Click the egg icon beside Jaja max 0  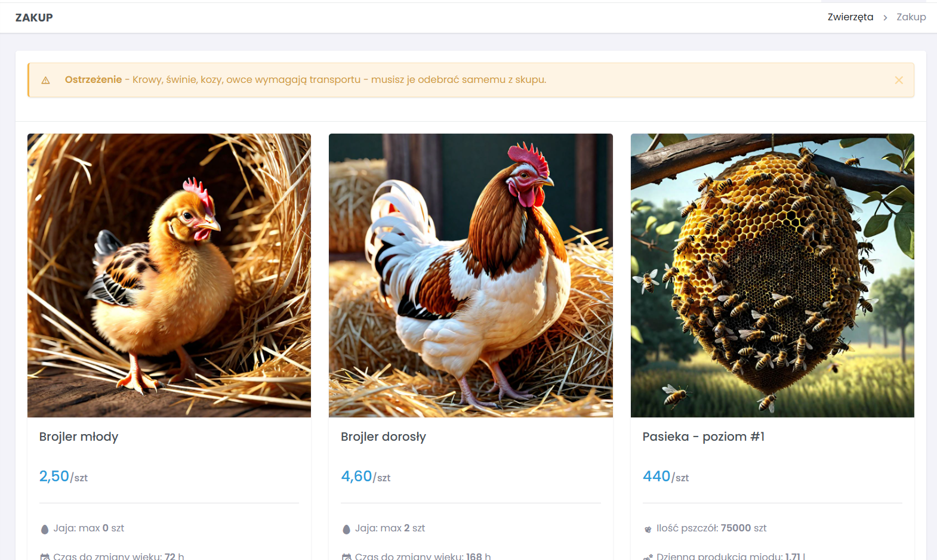(45, 529)
